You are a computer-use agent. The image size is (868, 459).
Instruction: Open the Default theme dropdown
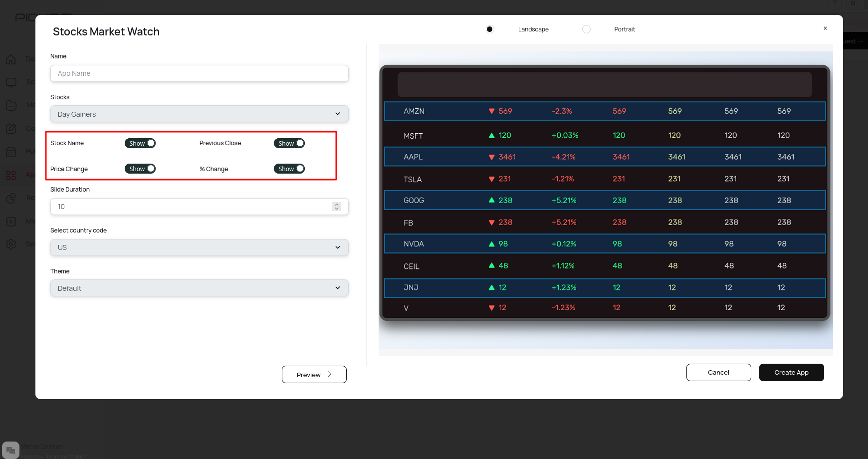click(x=199, y=288)
